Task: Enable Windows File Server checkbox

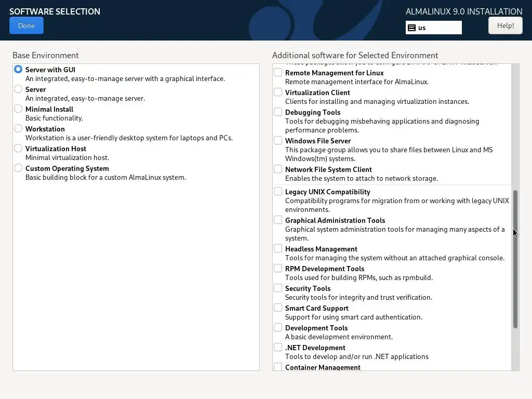Action: point(278,140)
